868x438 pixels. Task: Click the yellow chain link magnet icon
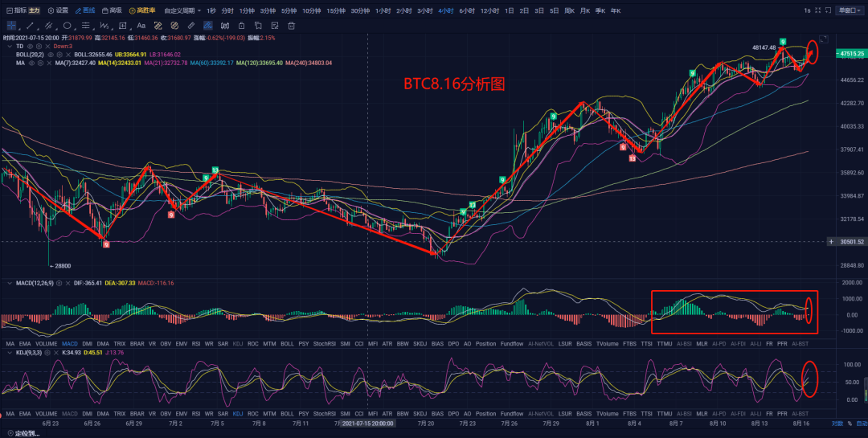(x=158, y=26)
